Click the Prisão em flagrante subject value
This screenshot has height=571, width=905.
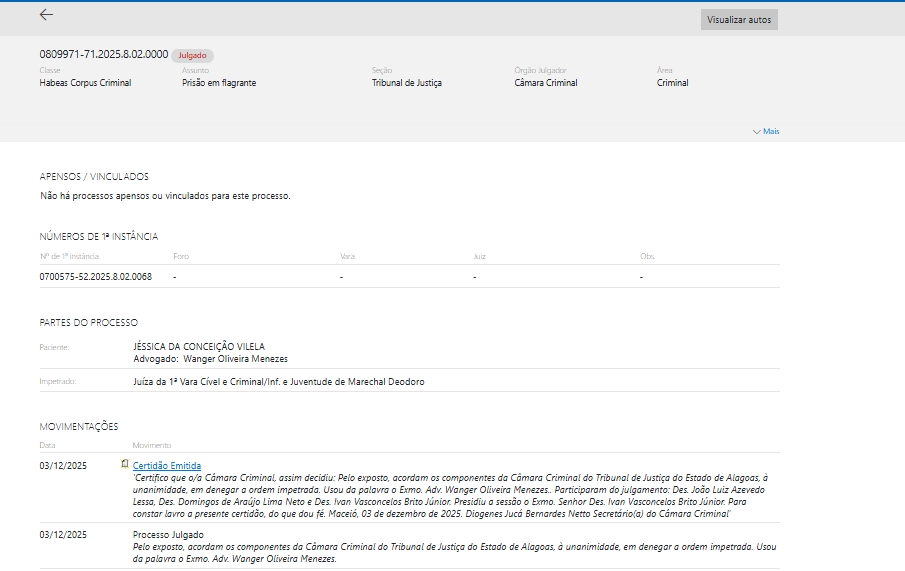[218, 83]
